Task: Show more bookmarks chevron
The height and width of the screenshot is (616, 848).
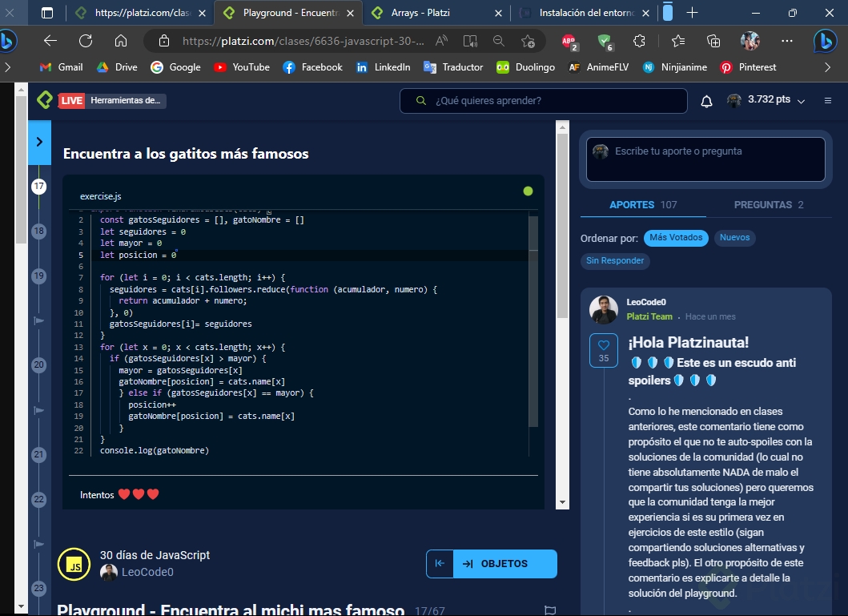Action: (827, 67)
